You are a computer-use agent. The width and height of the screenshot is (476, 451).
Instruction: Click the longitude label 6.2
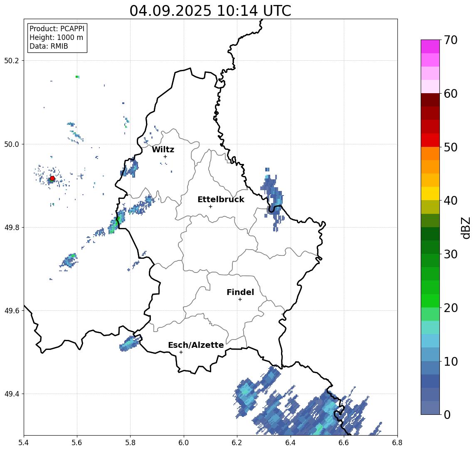click(x=237, y=443)
